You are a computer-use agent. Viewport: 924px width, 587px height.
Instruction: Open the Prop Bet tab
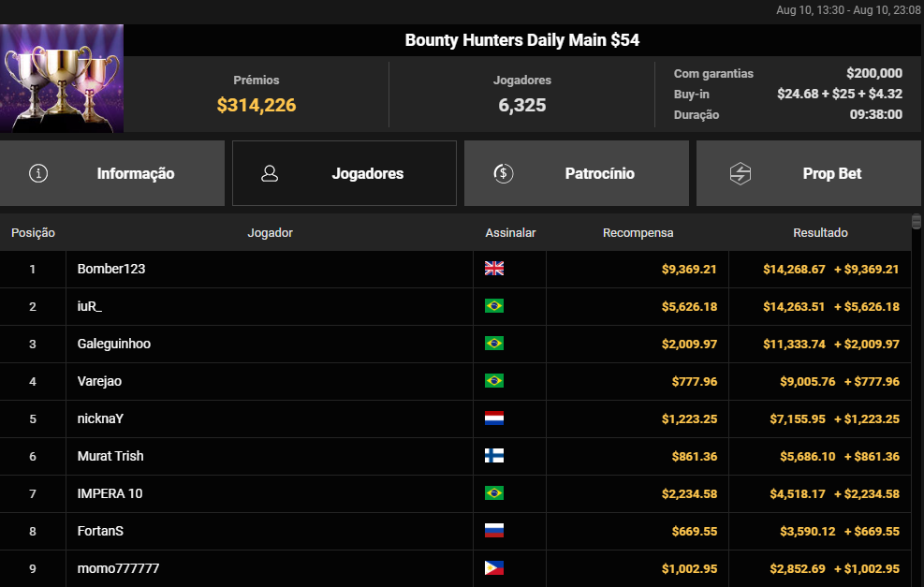click(x=809, y=173)
